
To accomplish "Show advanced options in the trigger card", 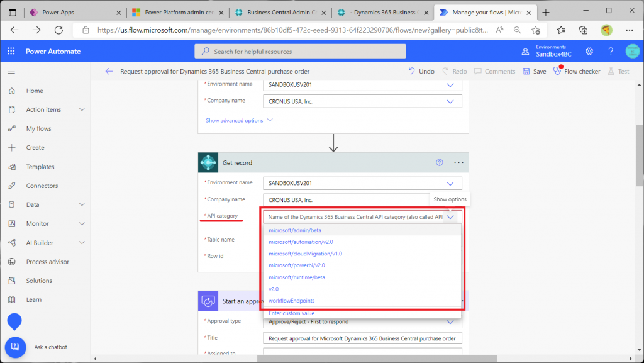I will pos(239,120).
